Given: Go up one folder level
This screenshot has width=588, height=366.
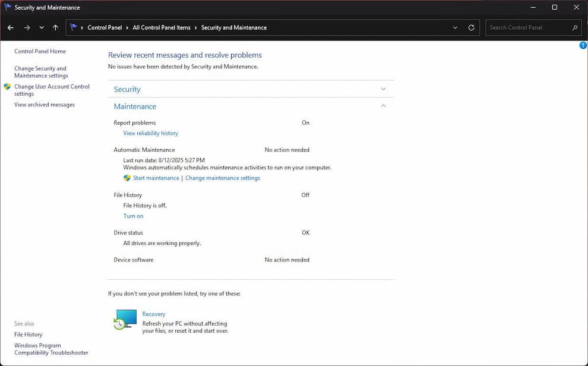Looking at the screenshot, I should coord(55,28).
